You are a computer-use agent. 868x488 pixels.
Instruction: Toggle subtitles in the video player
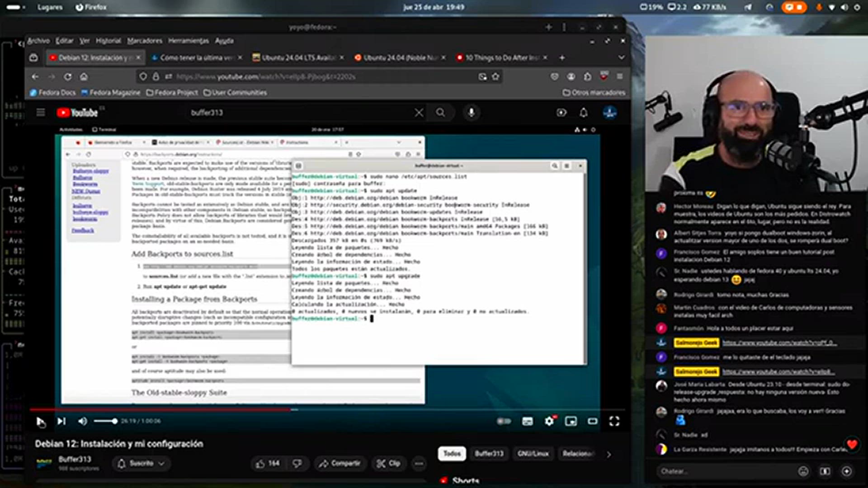click(527, 421)
